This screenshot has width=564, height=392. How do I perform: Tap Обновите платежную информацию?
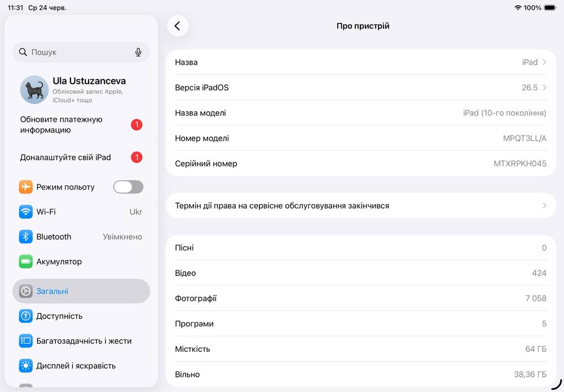(x=81, y=125)
